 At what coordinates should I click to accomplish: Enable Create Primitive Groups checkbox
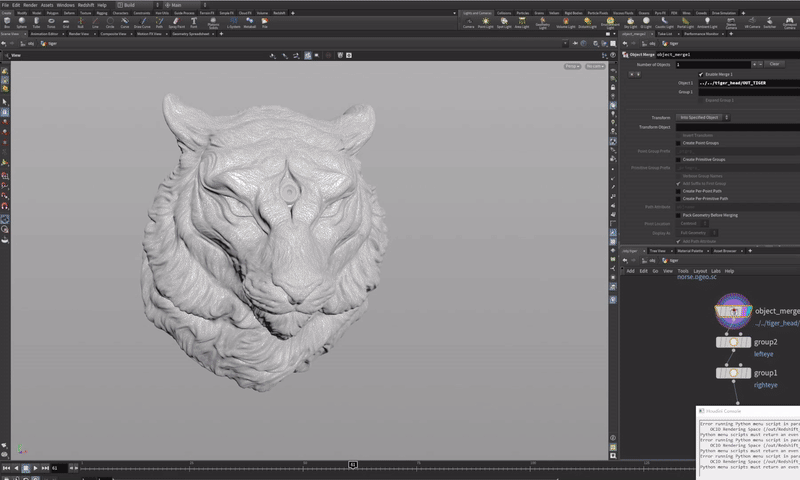tap(678, 160)
